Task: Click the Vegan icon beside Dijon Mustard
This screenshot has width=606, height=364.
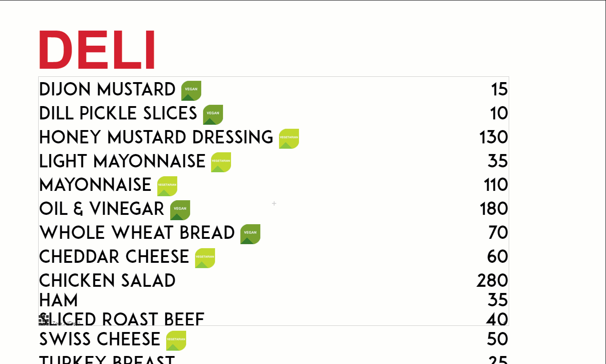Action: pyautogui.click(x=191, y=91)
